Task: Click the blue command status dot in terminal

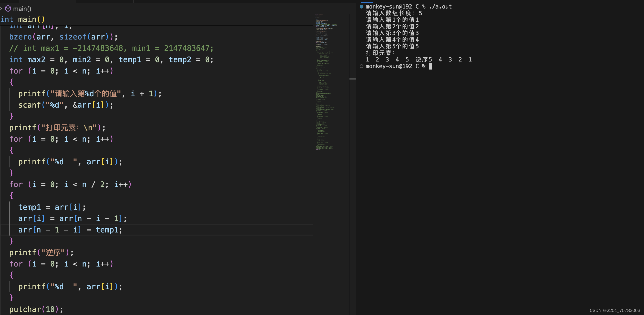Action: coord(361,7)
